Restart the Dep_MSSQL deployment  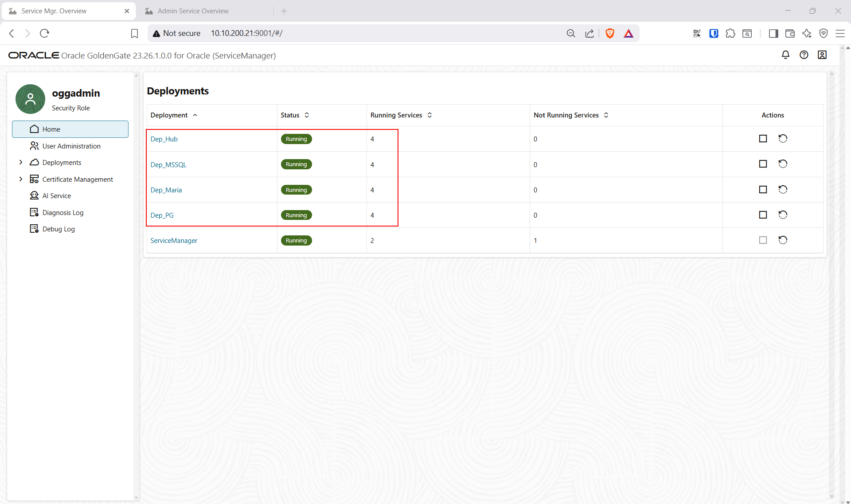click(x=783, y=164)
